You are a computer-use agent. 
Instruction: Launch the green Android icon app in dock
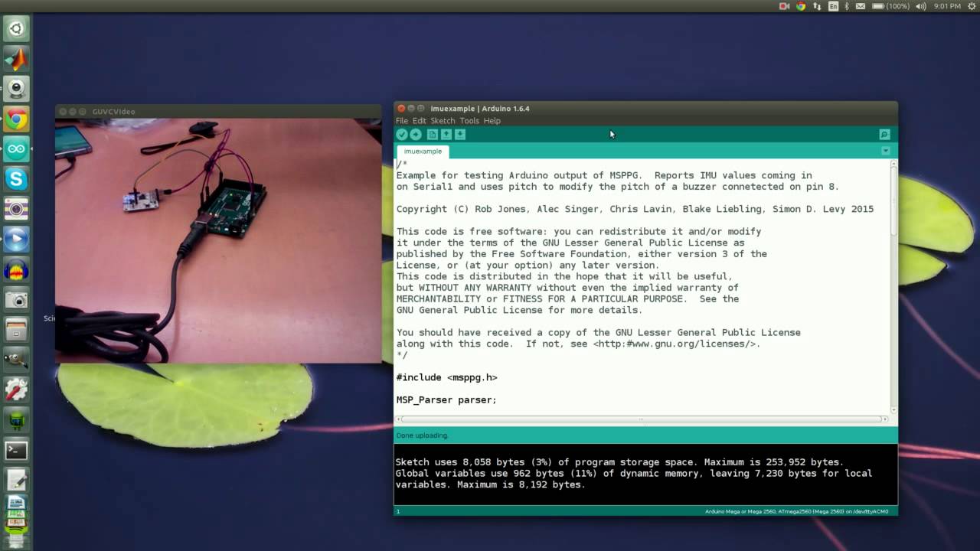16,419
